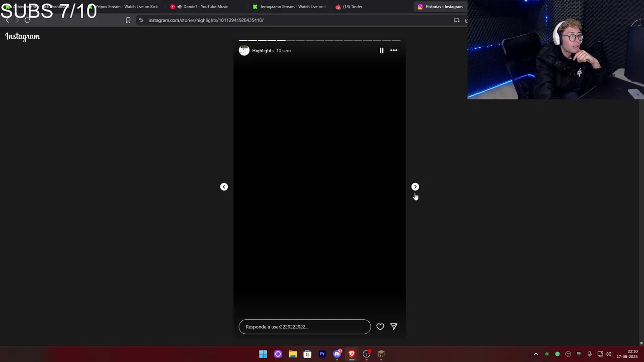
Task: Switch to the Velpox Stream Kick tab
Action: click(x=123, y=7)
